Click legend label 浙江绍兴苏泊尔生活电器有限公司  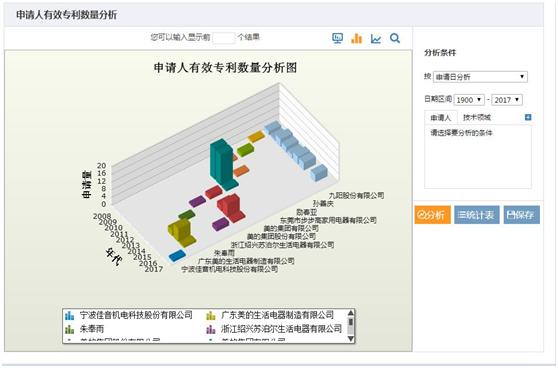(281, 329)
